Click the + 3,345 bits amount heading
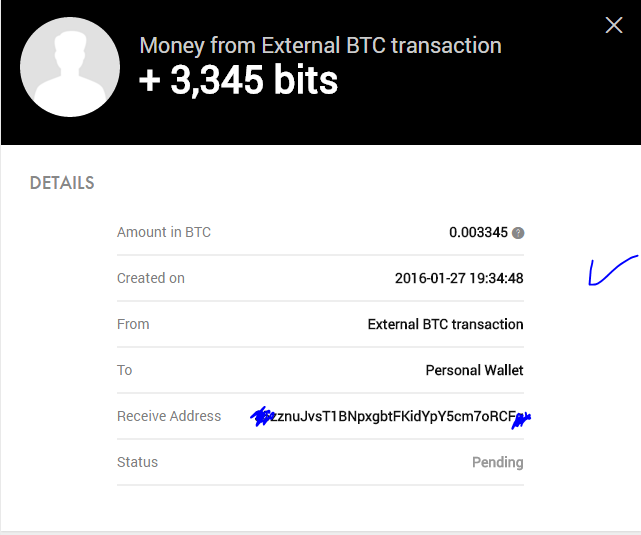This screenshot has height=535, width=641. (x=238, y=80)
